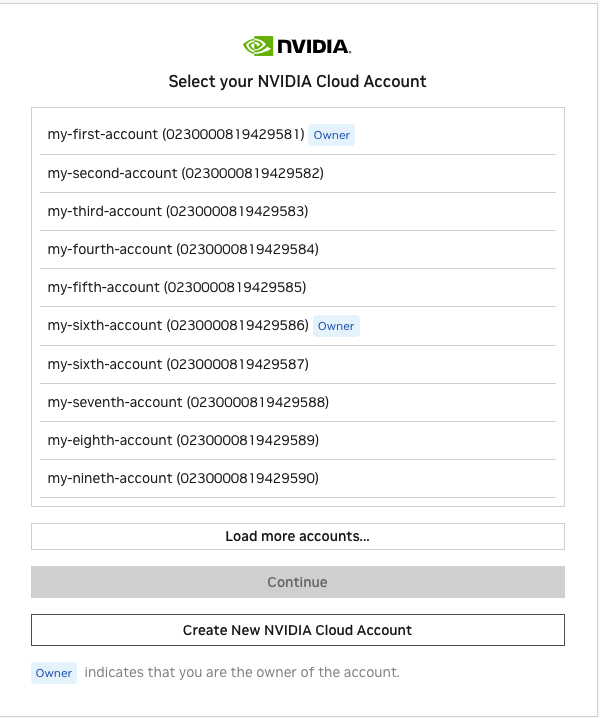Click the NVIDIA wordmark text at top
600x718 pixels.
(x=313, y=46)
